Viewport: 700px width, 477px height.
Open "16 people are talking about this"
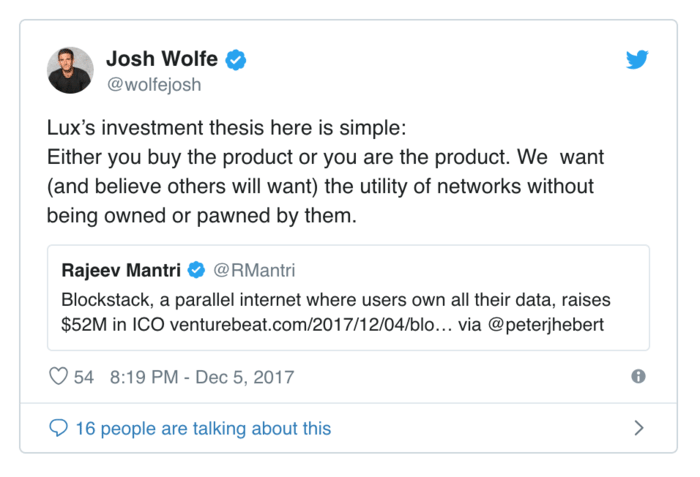click(x=203, y=428)
